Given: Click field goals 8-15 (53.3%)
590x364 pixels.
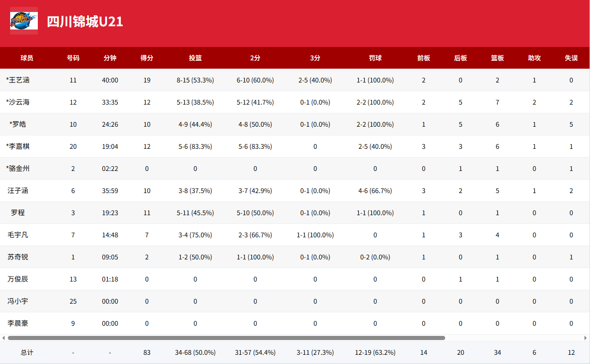Looking at the screenshot, I should point(195,80).
